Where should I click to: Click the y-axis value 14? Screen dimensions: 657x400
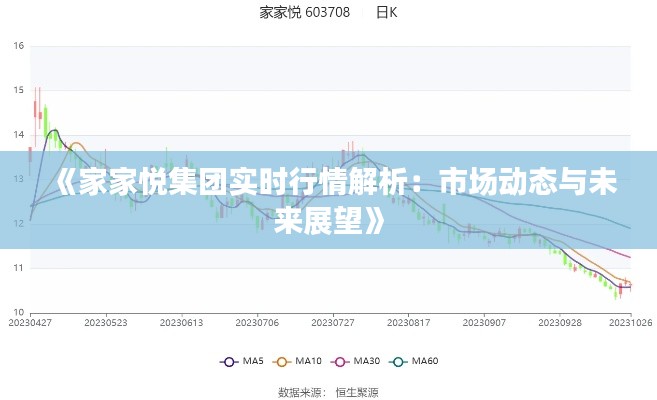[x=19, y=135]
